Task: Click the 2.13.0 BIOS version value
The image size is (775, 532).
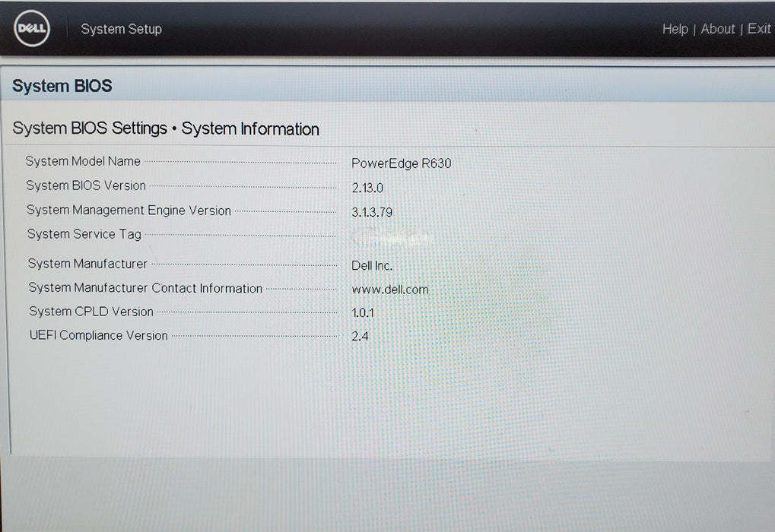Action: [x=367, y=188]
